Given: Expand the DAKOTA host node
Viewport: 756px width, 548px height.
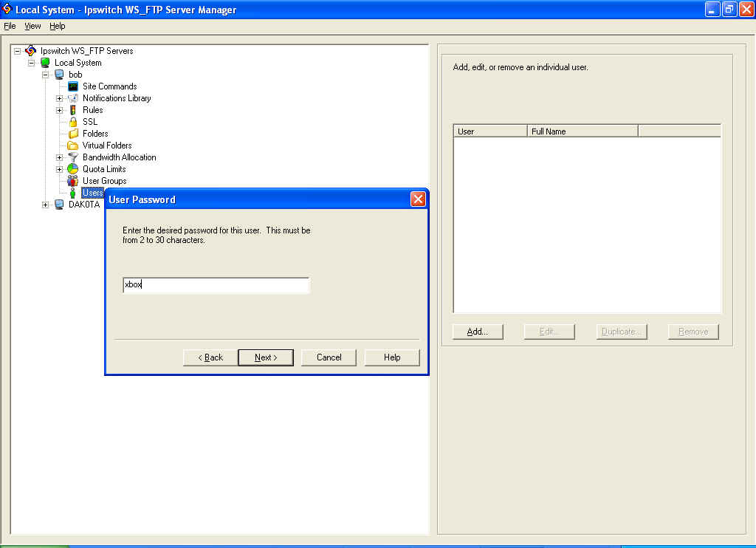Looking at the screenshot, I should click(45, 205).
